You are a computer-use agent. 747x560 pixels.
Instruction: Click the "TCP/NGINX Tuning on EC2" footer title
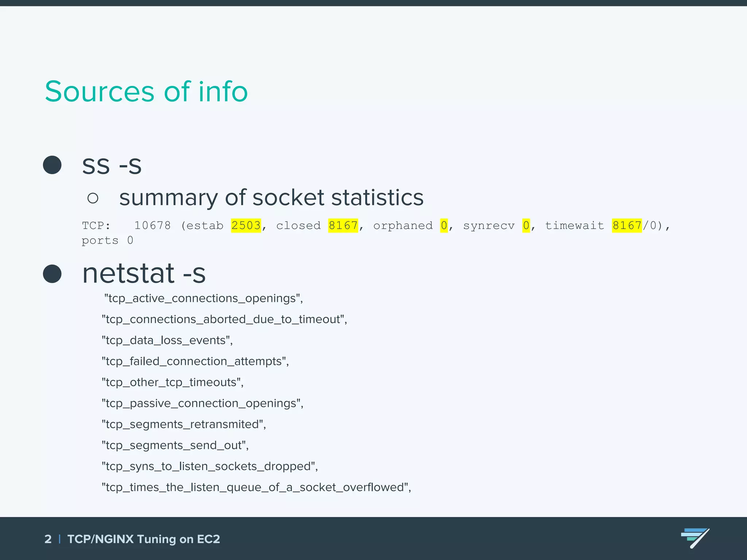click(144, 539)
